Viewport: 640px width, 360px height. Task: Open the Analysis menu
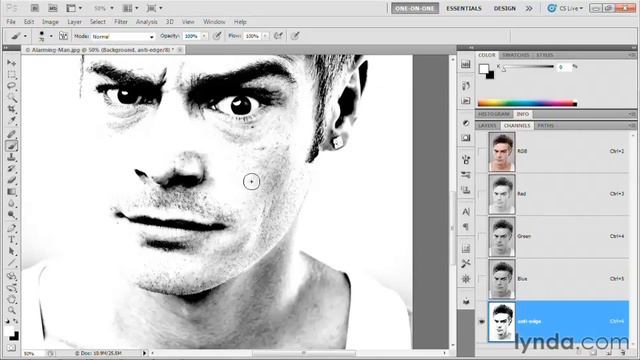coord(147,22)
